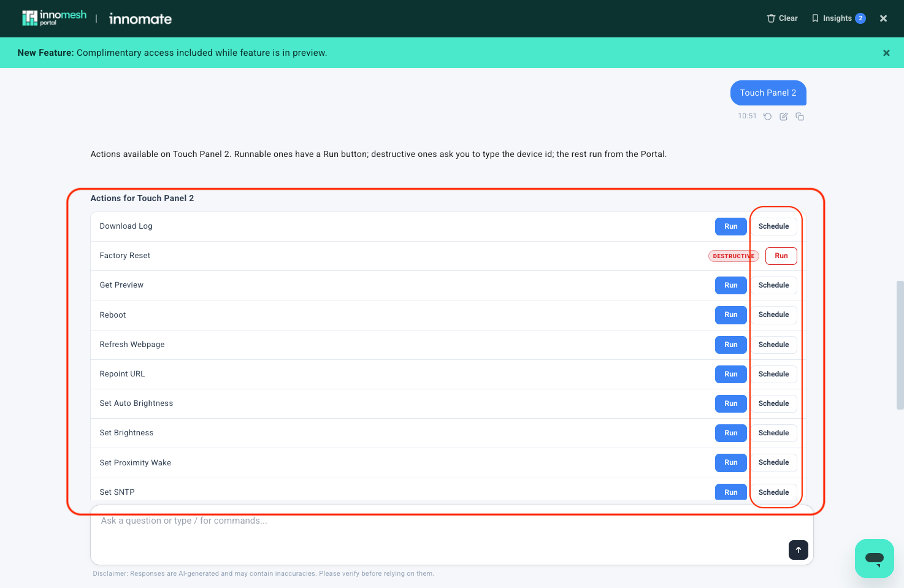Schedule the Set Brightness action

click(x=774, y=433)
